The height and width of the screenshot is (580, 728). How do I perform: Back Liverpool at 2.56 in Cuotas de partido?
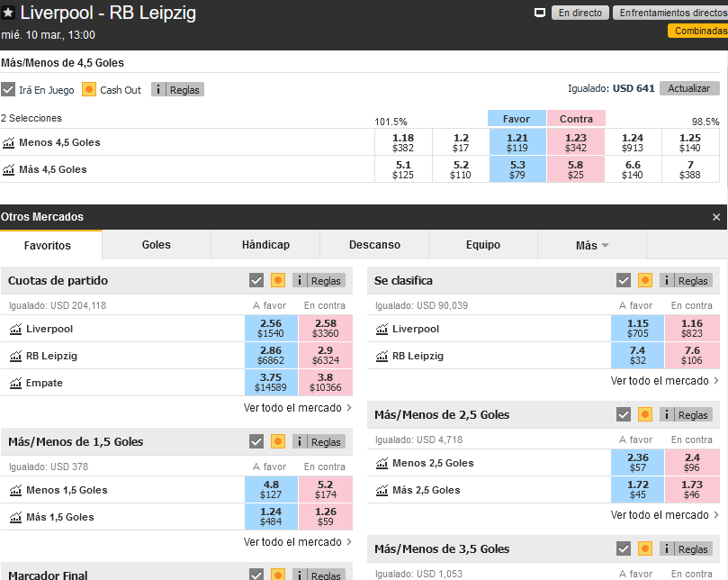point(271,328)
